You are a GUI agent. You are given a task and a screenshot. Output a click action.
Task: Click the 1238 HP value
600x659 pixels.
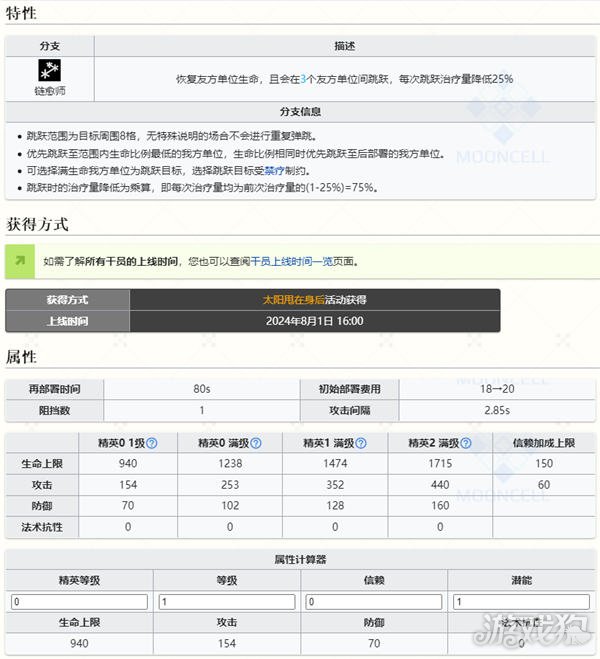point(230,464)
